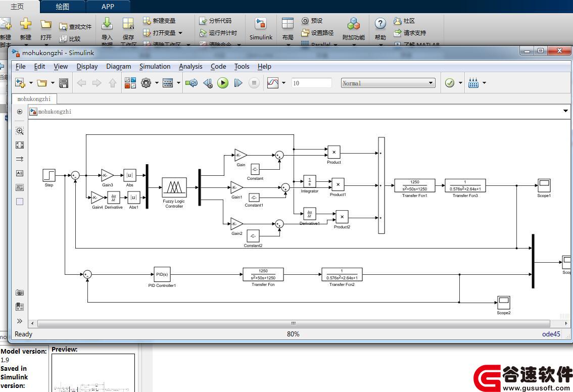Click the Zoom tool in left palette
This screenshot has width=573, height=392.
click(x=20, y=131)
